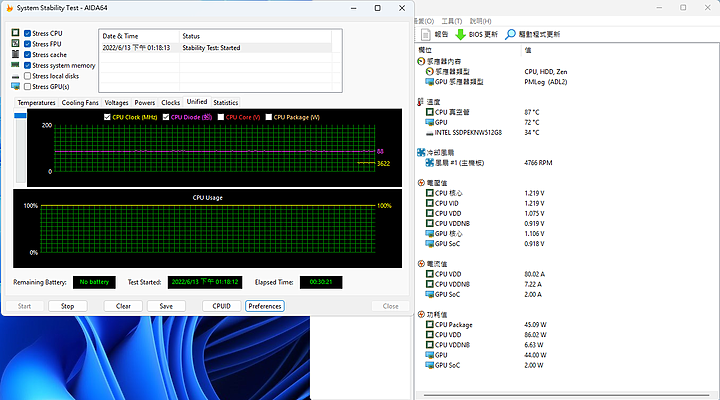
Task: Click the 感應器內容 gauge icon
Action: point(421,61)
